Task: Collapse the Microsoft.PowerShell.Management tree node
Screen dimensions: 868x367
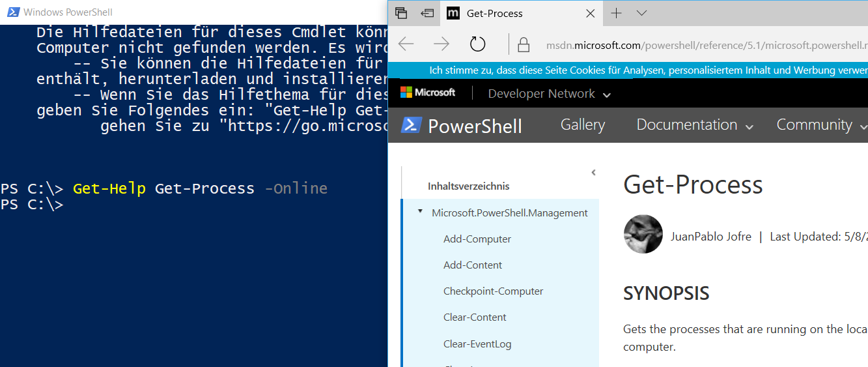Action: pyautogui.click(x=420, y=212)
